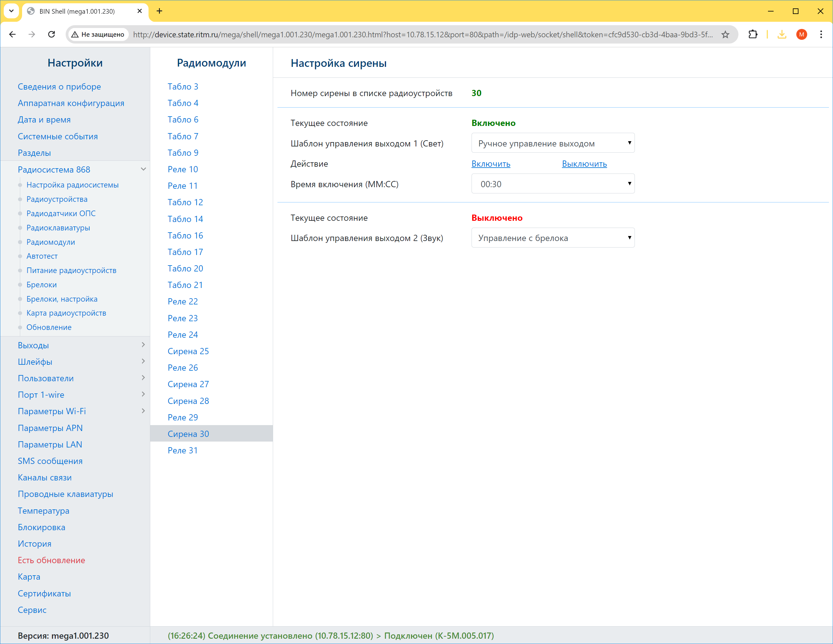Select Табло 9 radio module
The height and width of the screenshot is (644, 833).
pyautogui.click(x=183, y=153)
